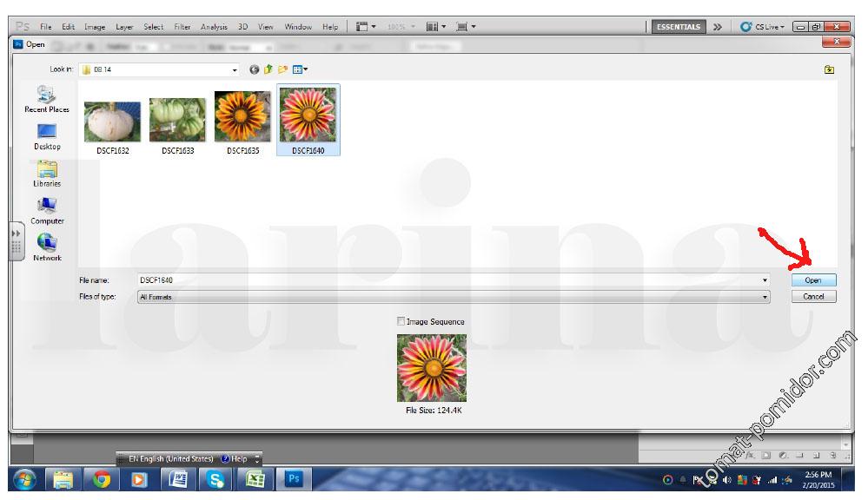Viewport: 868px width, 500px height.
Task: Enable the Image Sequence checkbox
Action: click(401, 321)
